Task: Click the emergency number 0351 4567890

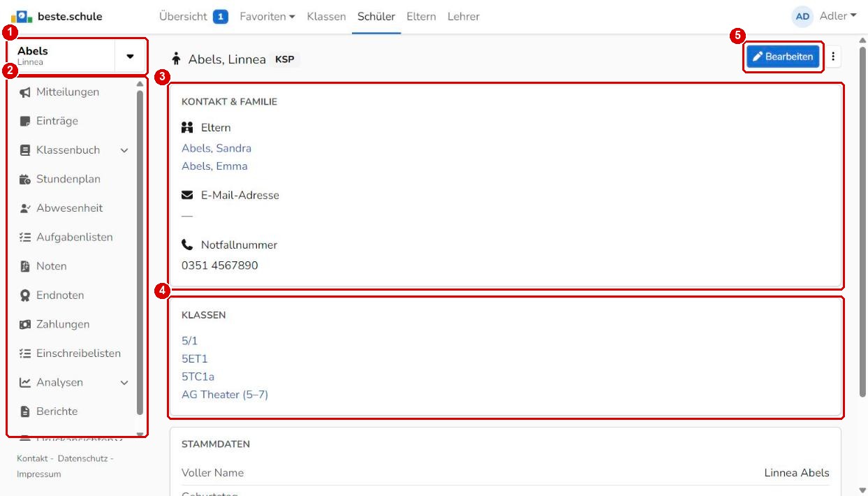Action: [x=220, y=265]
